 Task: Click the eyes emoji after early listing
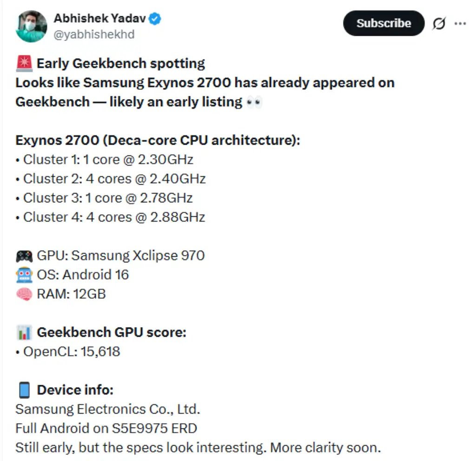coord(254,102)
